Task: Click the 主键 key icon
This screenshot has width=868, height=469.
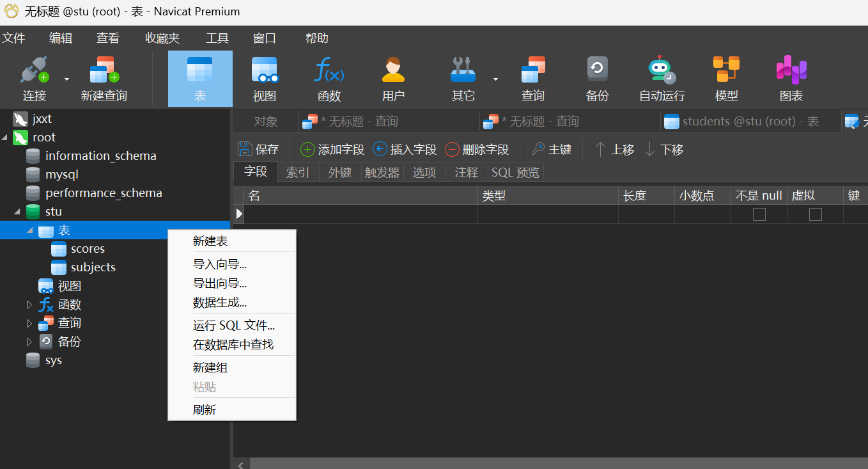Action: coord(538,149)
